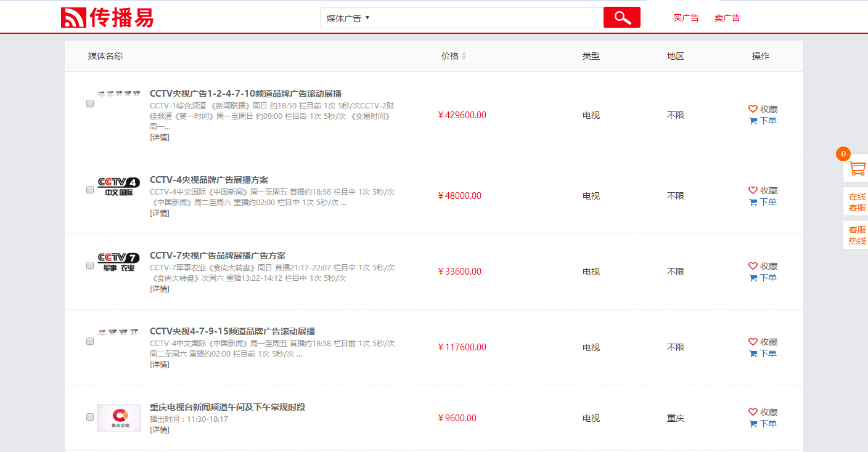The image size is (868, 452).
Task: Click the price column sort arrows
Action: (464, 56)
